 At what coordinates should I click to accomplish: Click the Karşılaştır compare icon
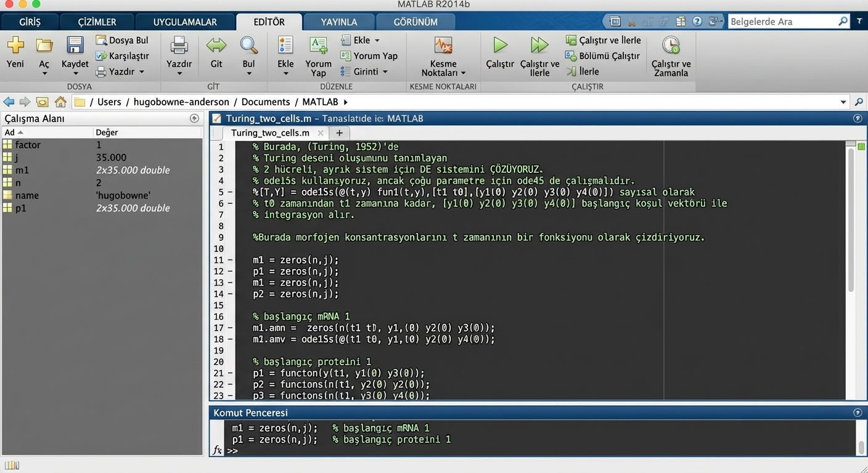(102, 55)
